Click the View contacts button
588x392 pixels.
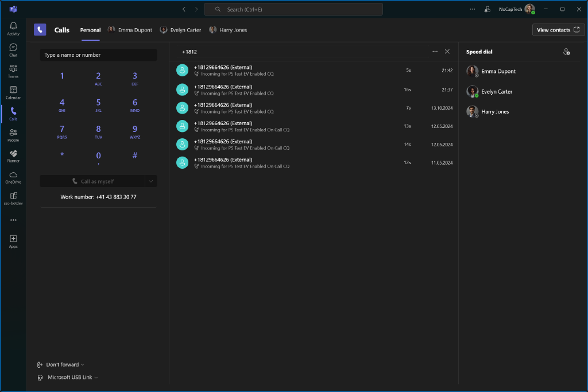click(x=558, y=30)
